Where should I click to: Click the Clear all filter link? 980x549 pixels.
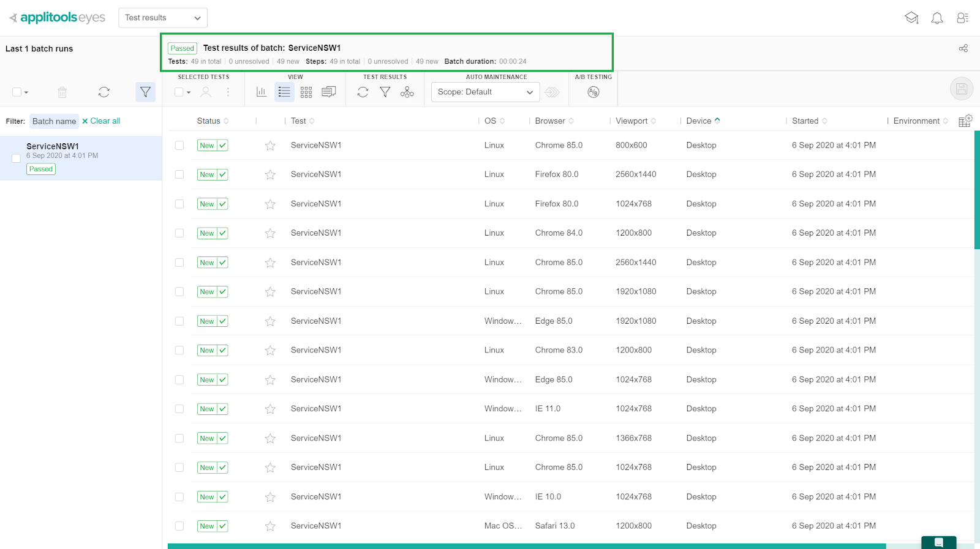pos(102,121)
